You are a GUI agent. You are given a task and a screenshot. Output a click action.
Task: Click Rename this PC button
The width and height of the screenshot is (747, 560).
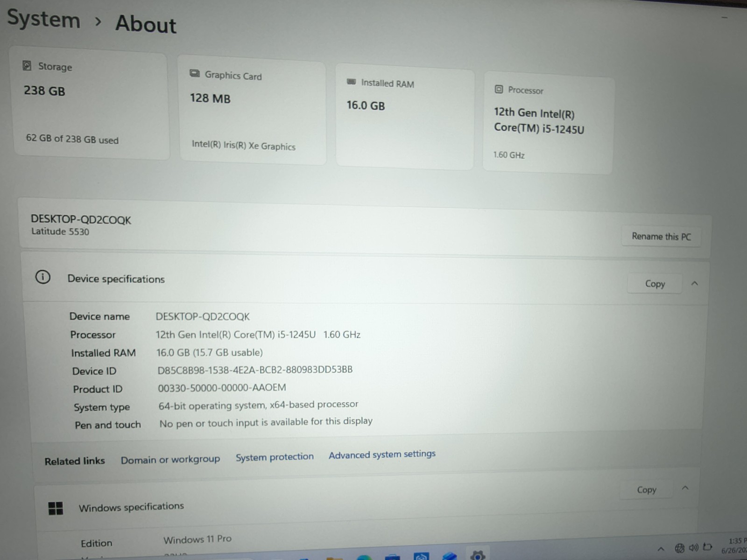pyautogui.click(x=661, y=237)
